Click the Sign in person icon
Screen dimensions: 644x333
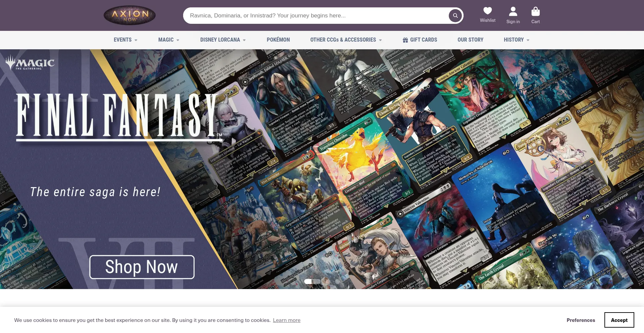pos(513,12)
